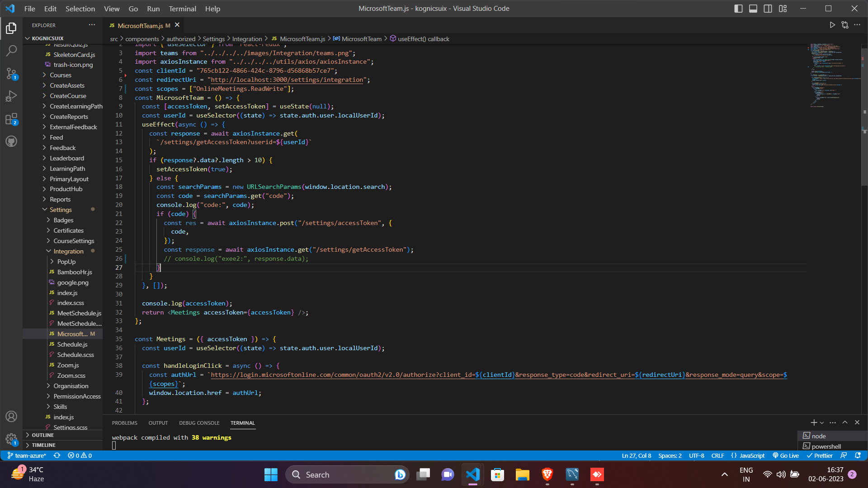Image resolution: width=868 pixels, height=488 pixels.
Task: Open the Terminal menu
Action: click(x=182, y=9)
